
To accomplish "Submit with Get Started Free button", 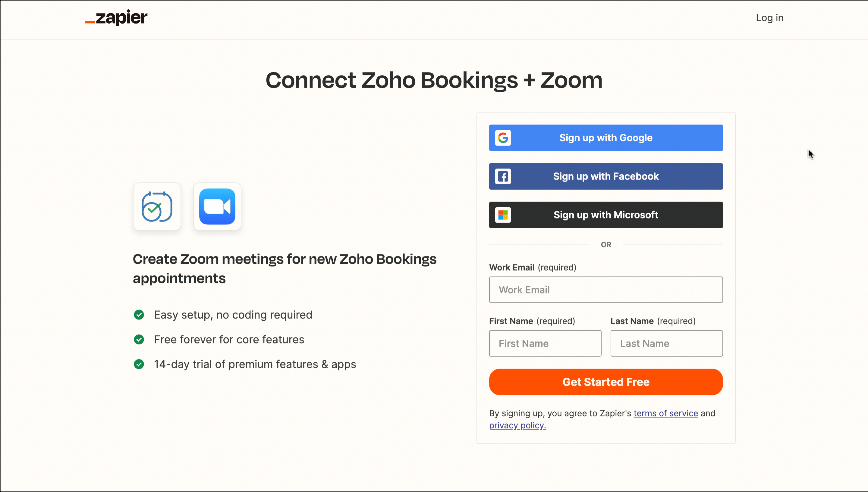I will coord(606,382).
